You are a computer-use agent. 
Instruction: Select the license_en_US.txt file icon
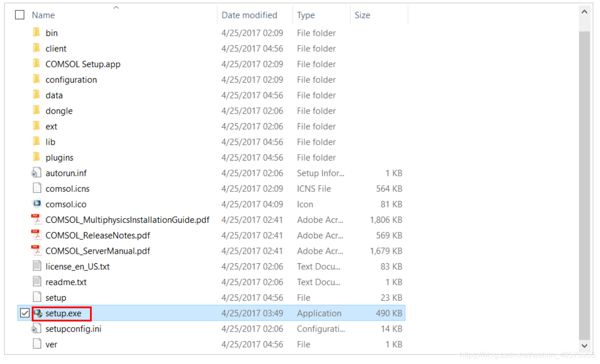coord(36,266)
